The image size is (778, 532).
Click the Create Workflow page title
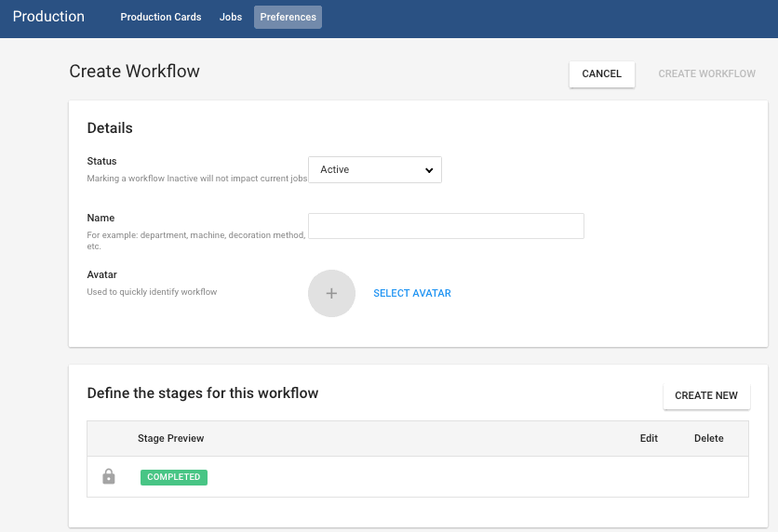(134, 71)
